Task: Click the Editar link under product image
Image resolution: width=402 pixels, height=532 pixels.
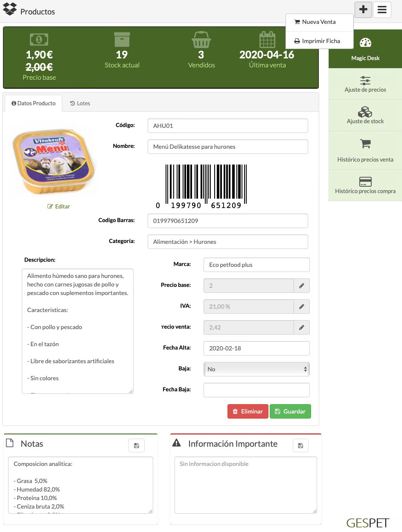Action: 59,206
